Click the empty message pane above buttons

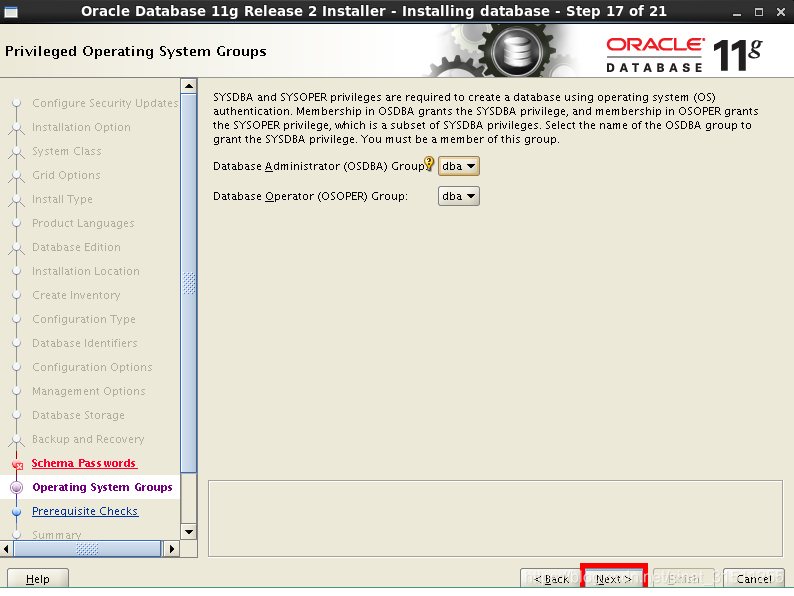click(495, 519)
